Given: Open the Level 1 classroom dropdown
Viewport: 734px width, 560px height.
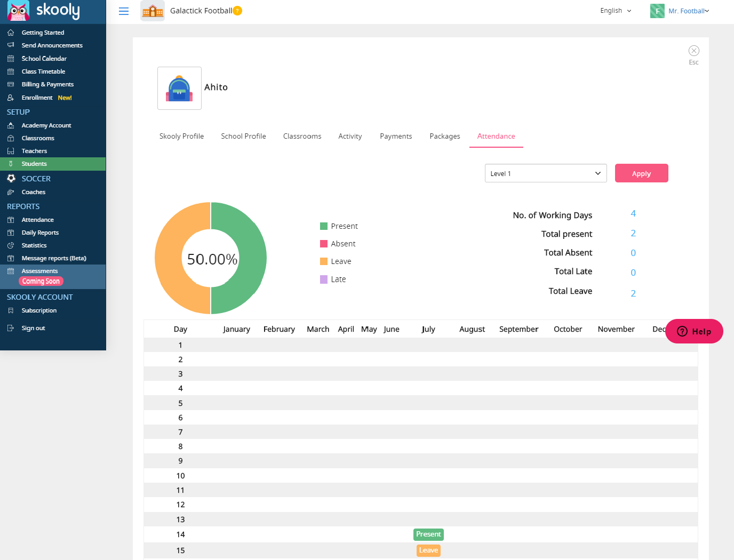Looking at the screenshot, I should pos(546,173).
